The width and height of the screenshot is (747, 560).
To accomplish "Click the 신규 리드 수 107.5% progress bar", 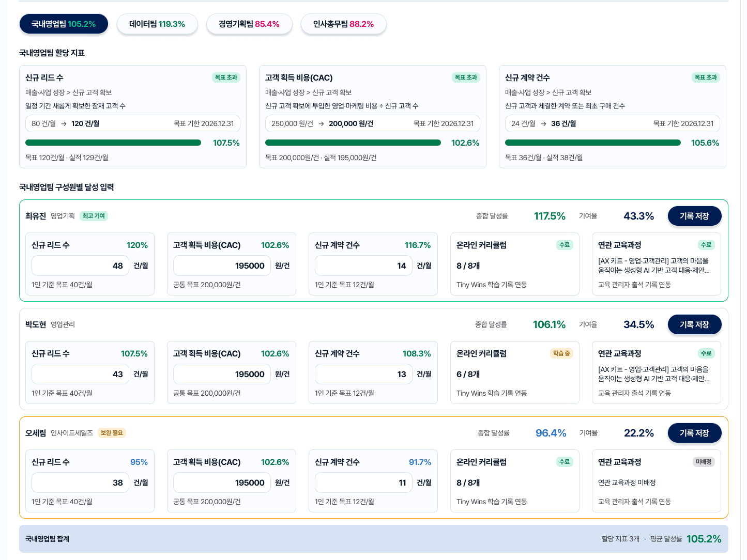I will tap(113, 143).
